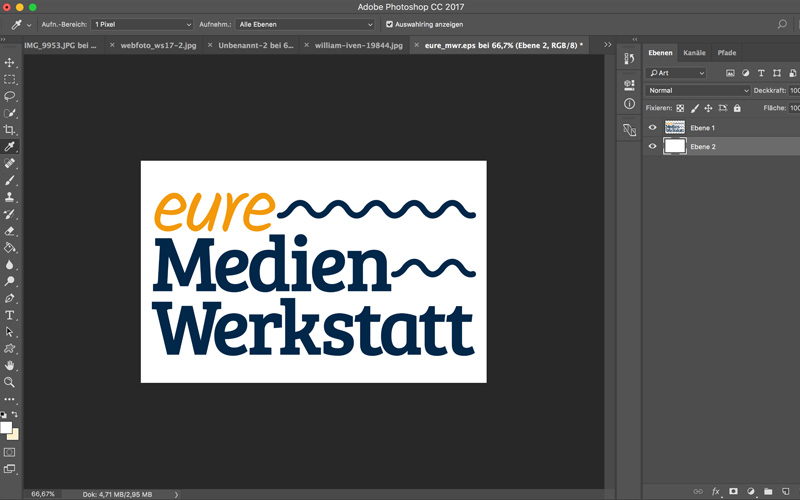Toggle lock position

708,108
